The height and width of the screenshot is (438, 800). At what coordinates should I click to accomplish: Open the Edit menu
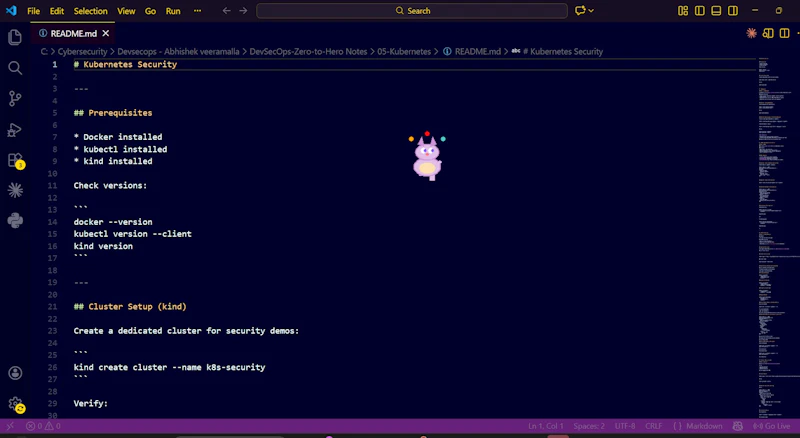coord(57,11)
